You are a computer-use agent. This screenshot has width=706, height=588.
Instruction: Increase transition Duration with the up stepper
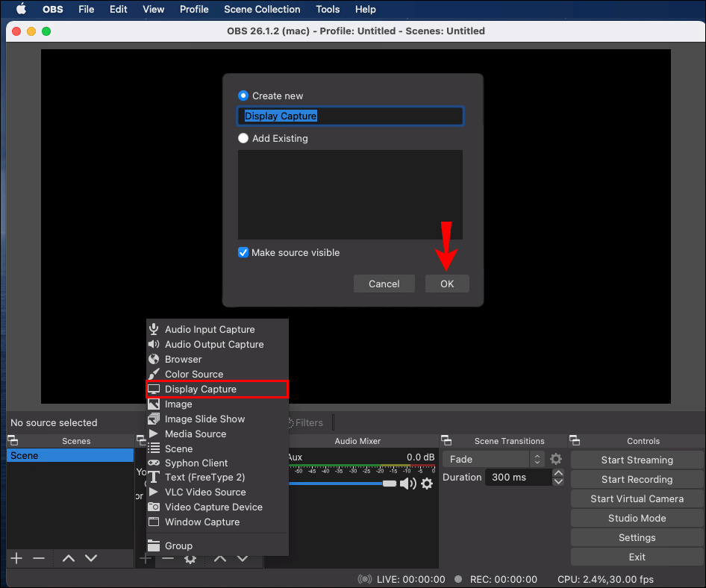tap(558, 472)
